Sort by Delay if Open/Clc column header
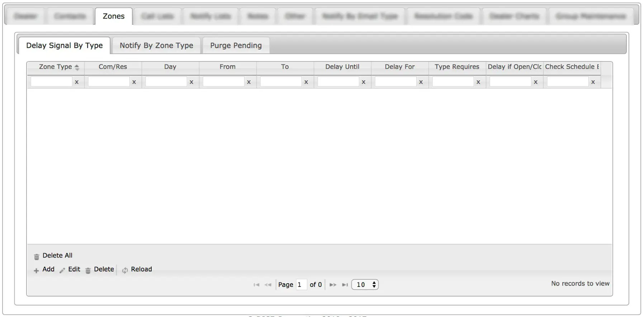Screen dimensions: 644x317 (515, 67)
